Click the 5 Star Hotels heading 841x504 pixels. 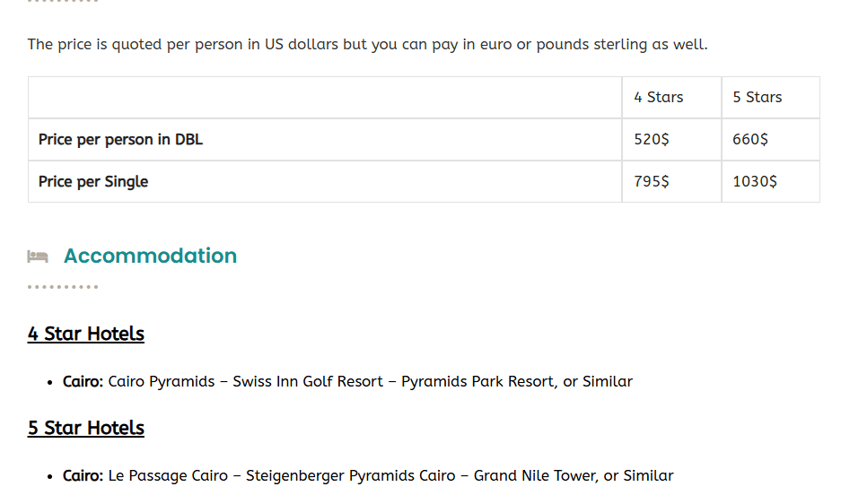86,428
